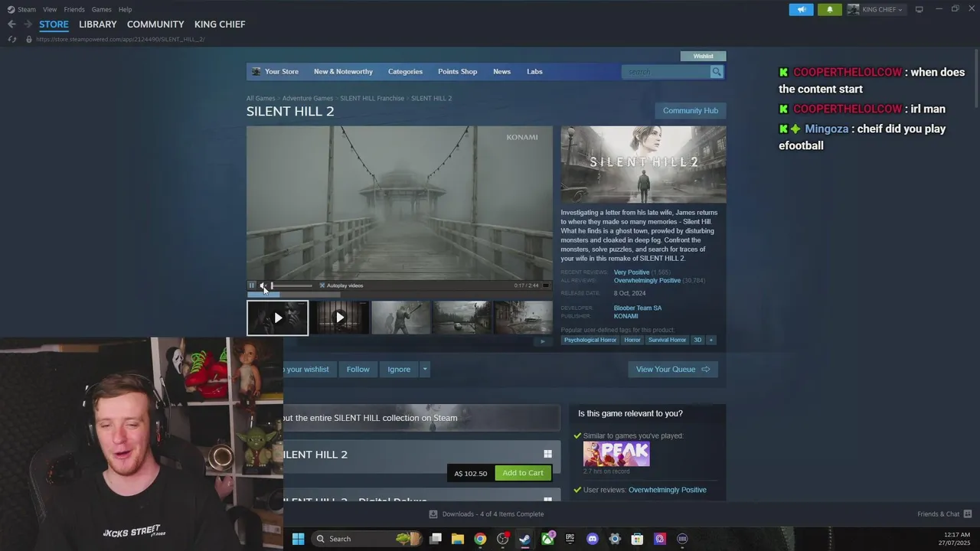Open the Help menu
This screenshot has height=551, width=980.
click(x=125, y=9)
